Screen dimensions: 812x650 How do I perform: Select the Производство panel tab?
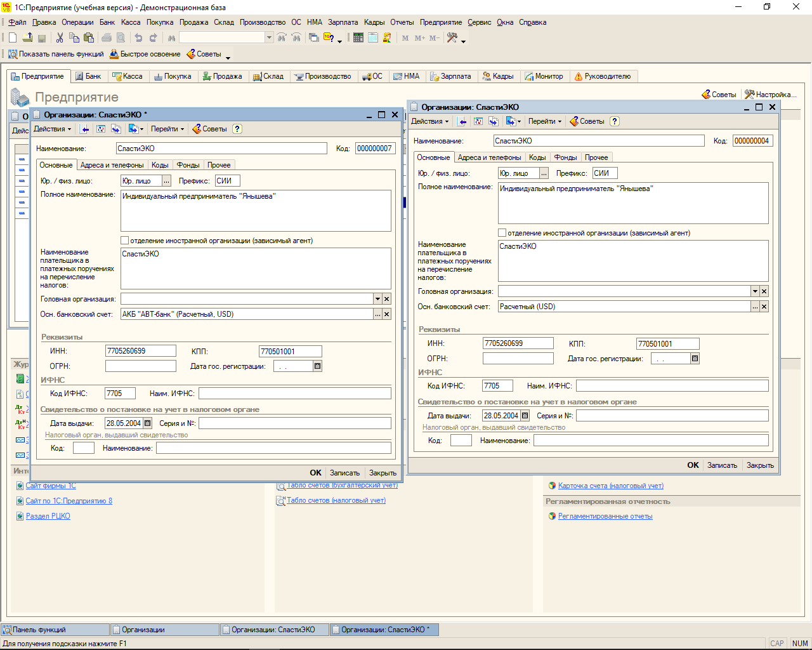322,76
